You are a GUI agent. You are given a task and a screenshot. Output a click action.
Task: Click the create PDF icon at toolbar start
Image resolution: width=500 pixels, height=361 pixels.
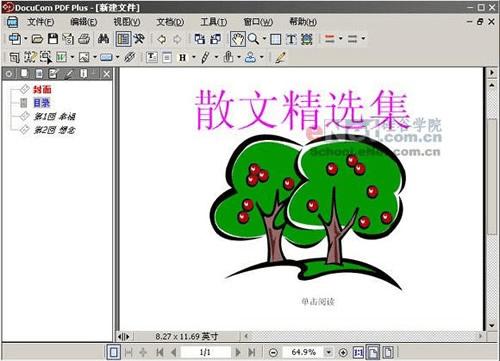click(15, 39)
